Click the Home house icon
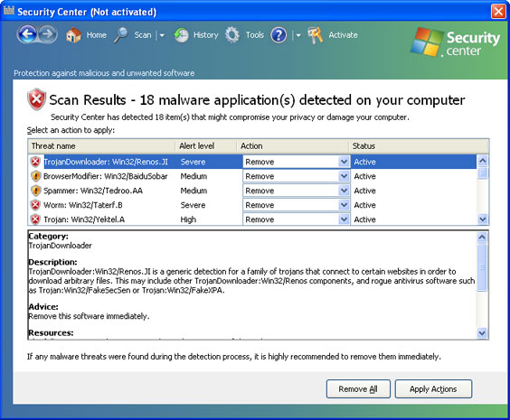The image size is (510, 420). (x=73, y=34)
